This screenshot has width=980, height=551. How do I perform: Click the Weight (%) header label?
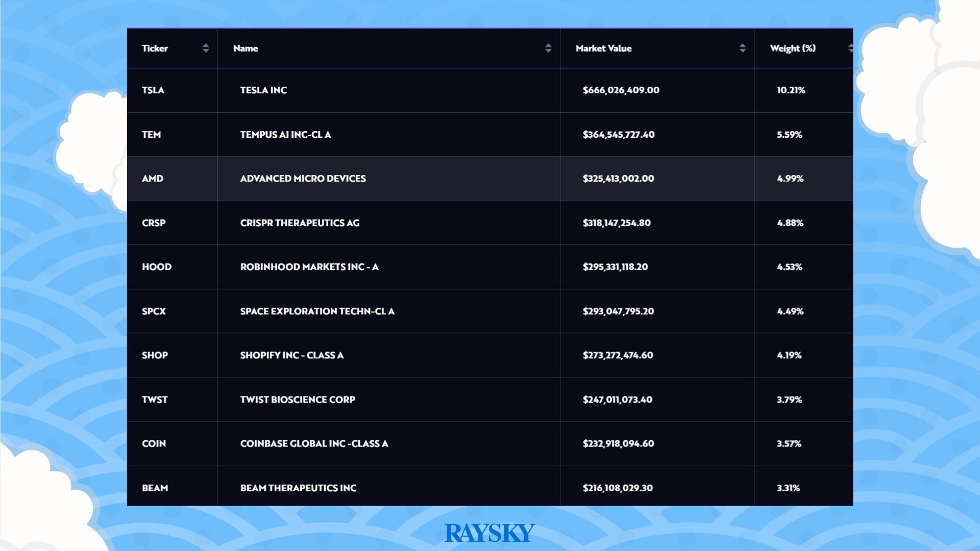click(x=793, y=48)
